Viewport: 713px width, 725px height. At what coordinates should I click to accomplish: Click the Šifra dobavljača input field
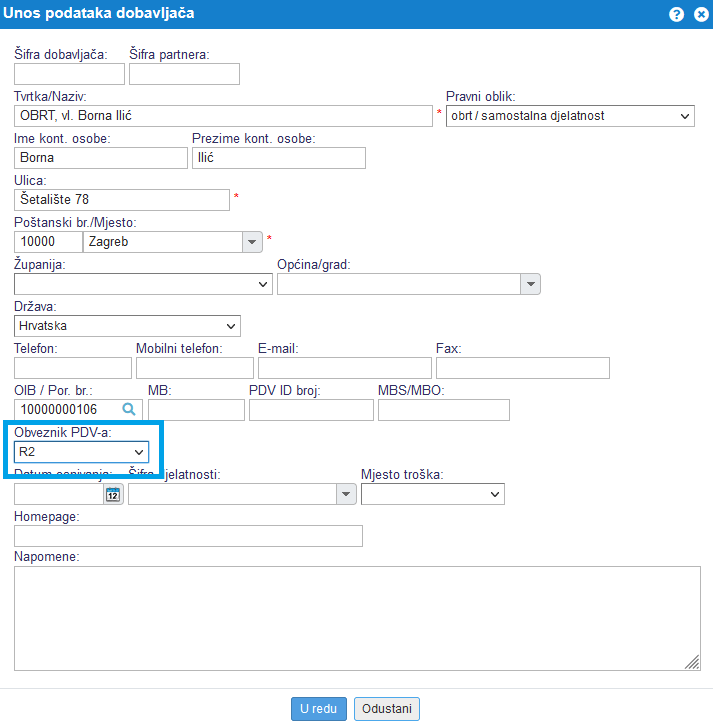[69, 74]
